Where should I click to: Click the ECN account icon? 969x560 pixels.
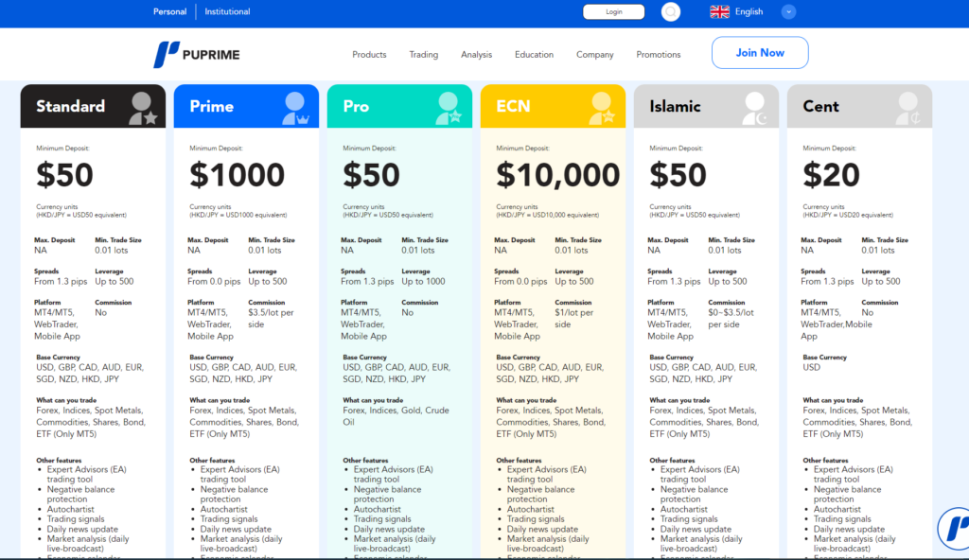602,108
